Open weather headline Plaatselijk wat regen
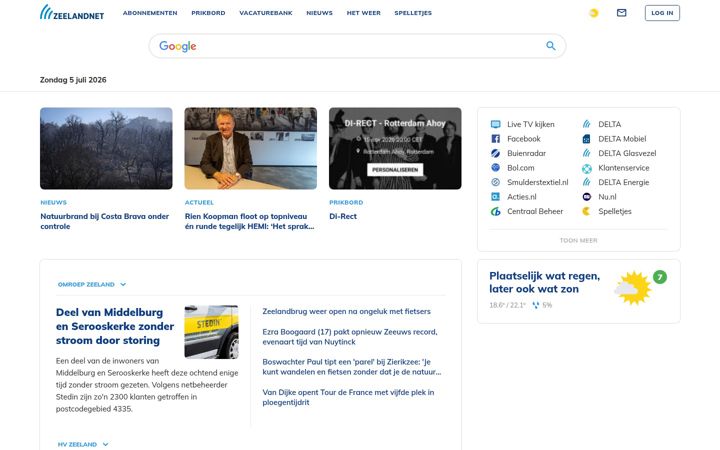This screenshot has height=450, width=720. pyautogui.click(x=545, y=282)
